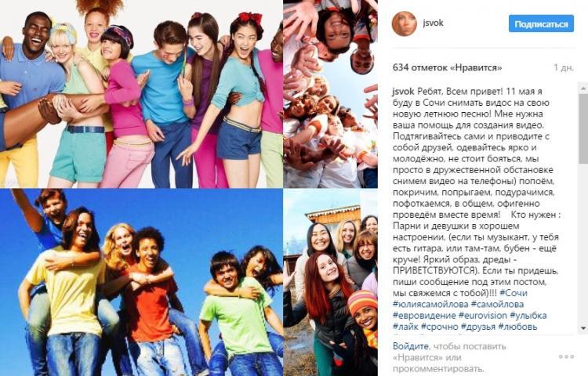The height and width of the screenshot is (376, 588).
Task: Open the #eurovision hashtag
Action: tap(483, 316)
